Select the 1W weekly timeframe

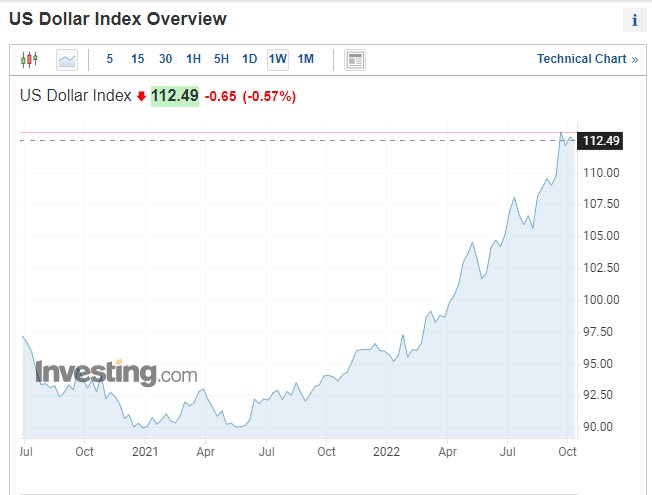click(278, 59)
